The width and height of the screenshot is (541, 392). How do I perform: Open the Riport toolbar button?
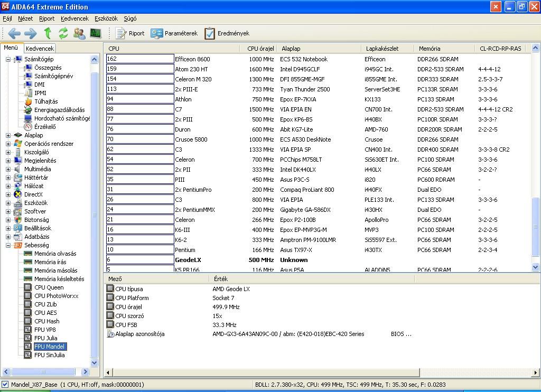[130, 33]
